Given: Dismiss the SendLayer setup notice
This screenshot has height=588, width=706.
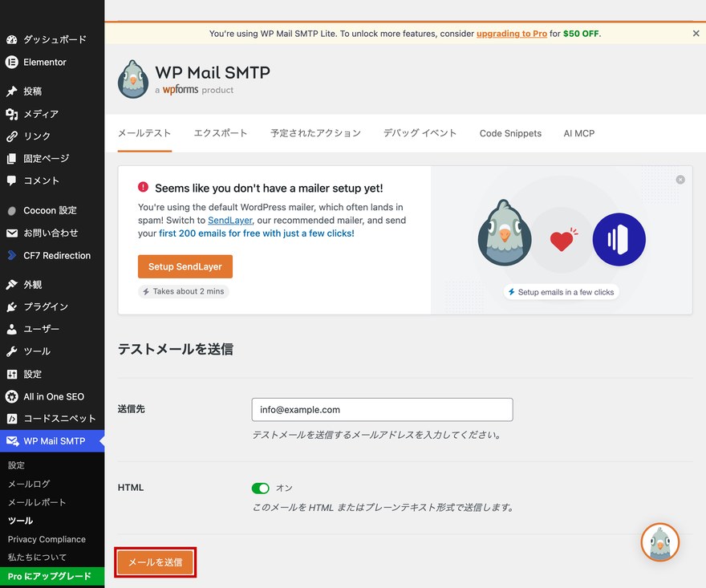Looking at the screenshot, I should click(680, 180).
